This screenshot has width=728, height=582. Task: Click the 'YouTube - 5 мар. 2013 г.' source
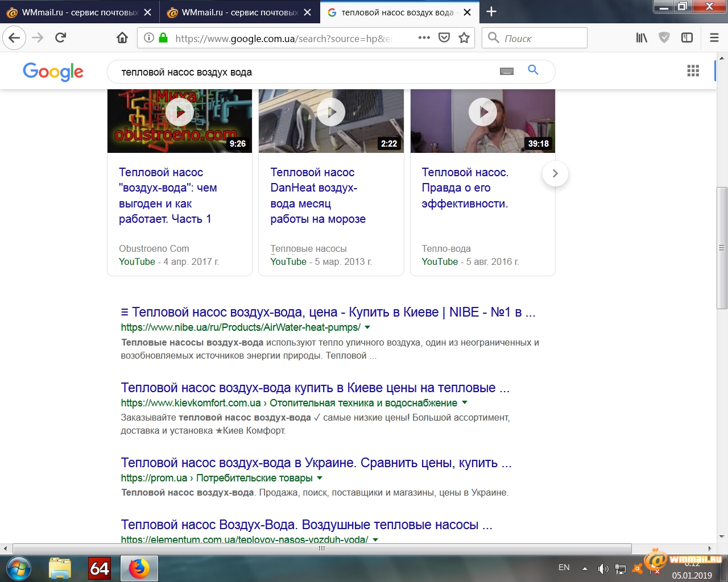point(321,261)
